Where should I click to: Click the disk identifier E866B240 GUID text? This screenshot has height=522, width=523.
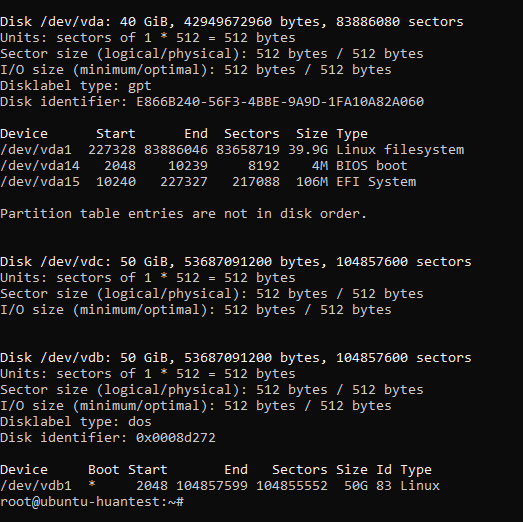point(280,101)
